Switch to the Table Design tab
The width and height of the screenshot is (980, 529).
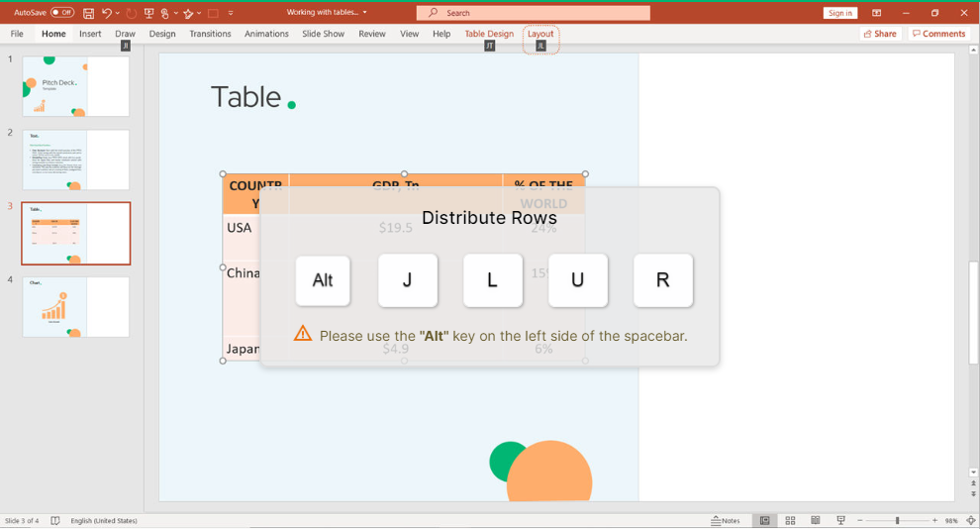tap(489, 34)
